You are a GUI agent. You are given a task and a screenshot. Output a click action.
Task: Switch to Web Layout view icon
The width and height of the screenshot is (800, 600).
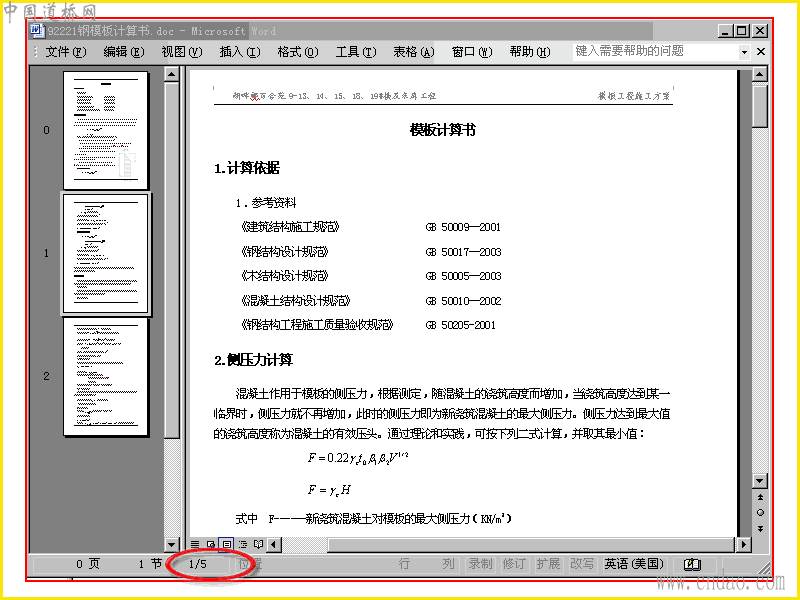tap(210, 544)
